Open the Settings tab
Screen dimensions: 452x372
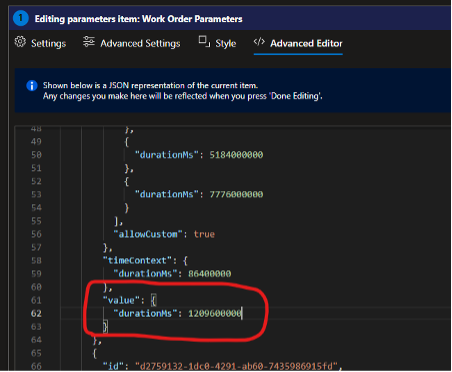click(49, 43)
